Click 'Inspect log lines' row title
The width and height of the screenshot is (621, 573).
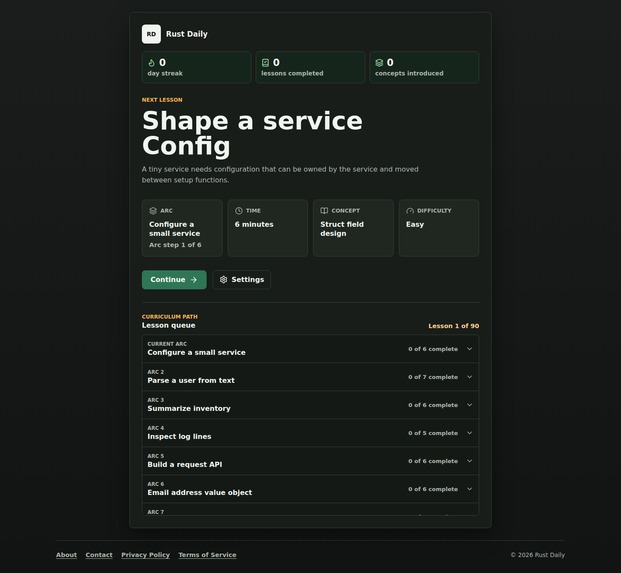[179, 436]
